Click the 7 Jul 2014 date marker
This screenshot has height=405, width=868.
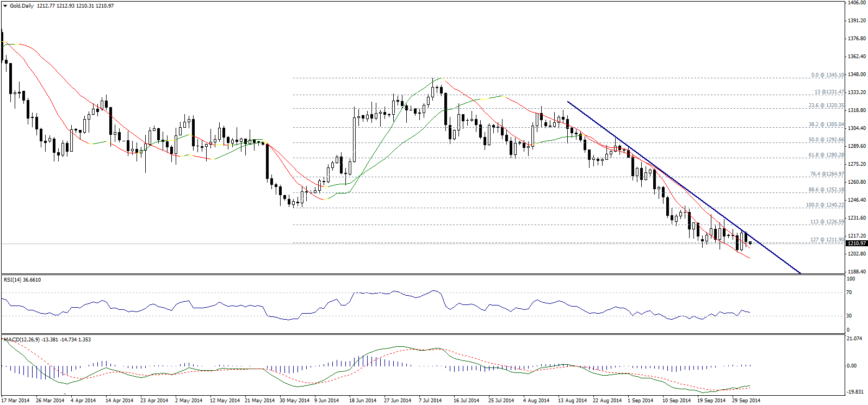[x=430, y=401]
